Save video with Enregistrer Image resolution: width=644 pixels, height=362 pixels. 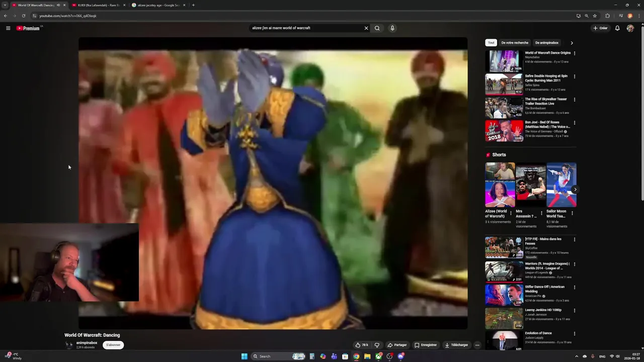426,345
